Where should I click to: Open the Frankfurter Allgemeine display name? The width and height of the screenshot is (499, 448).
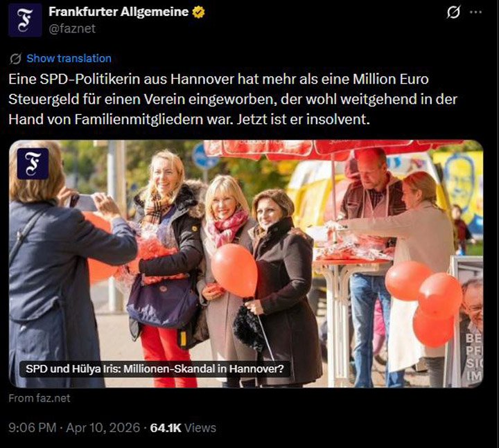[119, 12]
